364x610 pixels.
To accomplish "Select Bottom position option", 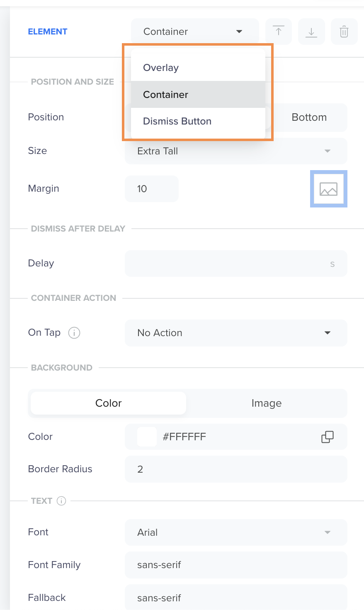I will [x=309, y=117].
